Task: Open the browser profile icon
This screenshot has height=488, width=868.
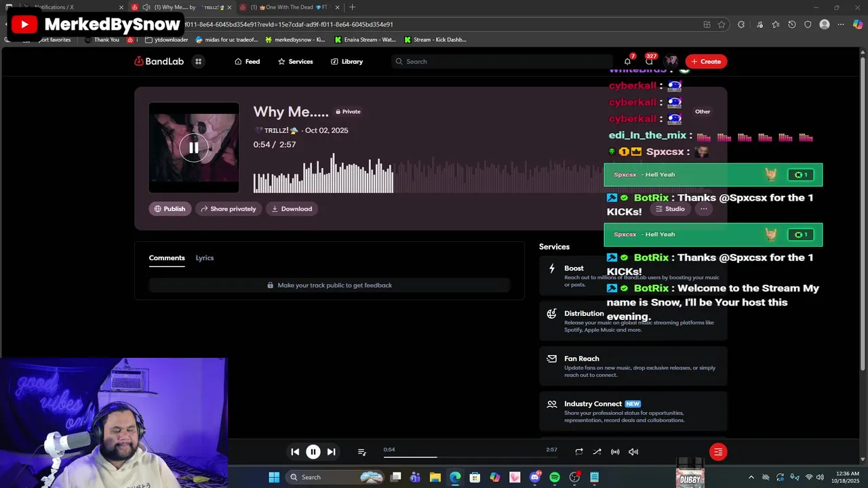Action: [825, 24]
